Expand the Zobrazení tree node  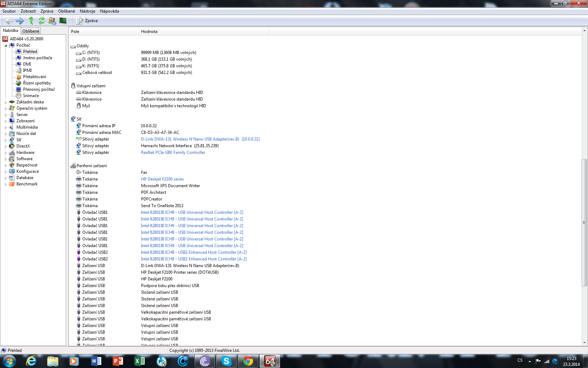coord(6,121)
